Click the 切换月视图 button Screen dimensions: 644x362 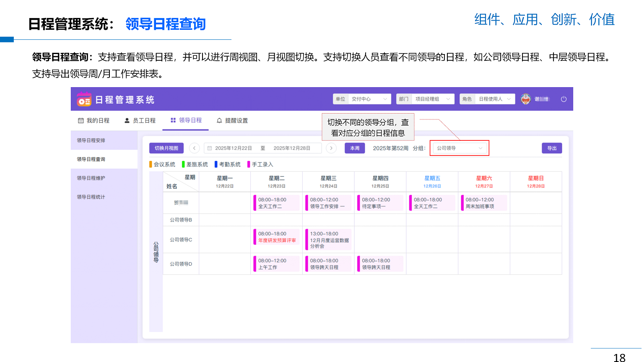[166, 148]
